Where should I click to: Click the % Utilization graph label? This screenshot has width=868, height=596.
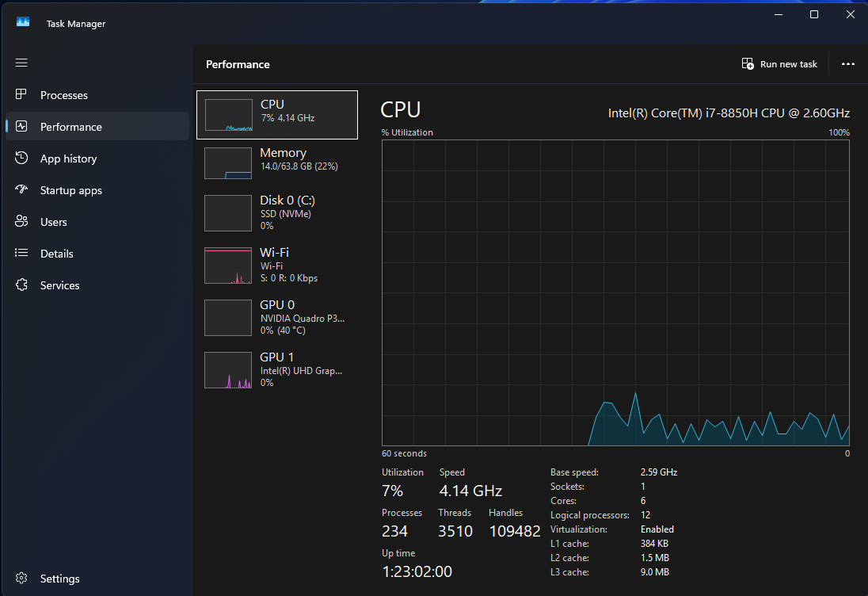point(407,132)
